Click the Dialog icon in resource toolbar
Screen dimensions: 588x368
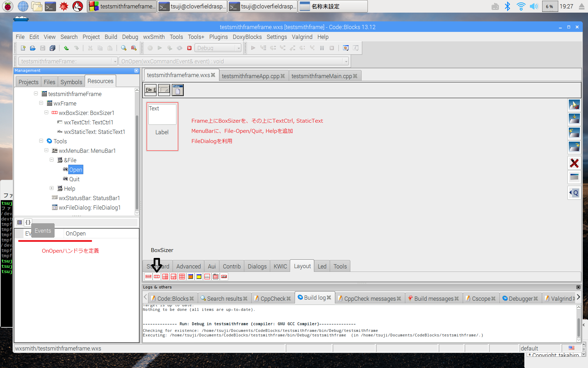(178, 90)
